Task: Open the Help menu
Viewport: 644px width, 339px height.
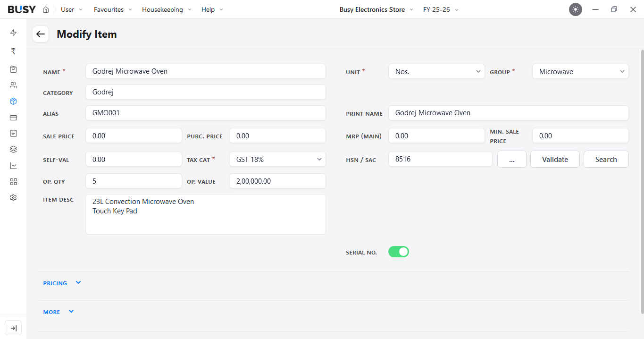Action: pos(212,9)
